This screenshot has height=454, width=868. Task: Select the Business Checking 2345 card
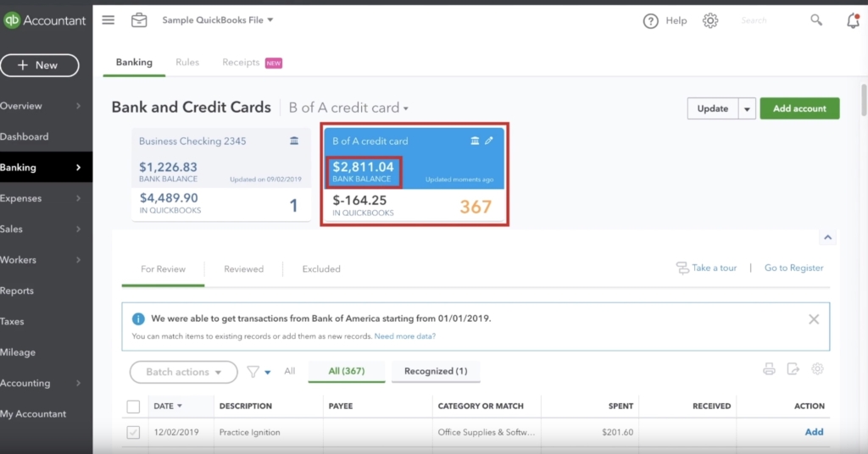pyautogui.click(x=221, y=174)
